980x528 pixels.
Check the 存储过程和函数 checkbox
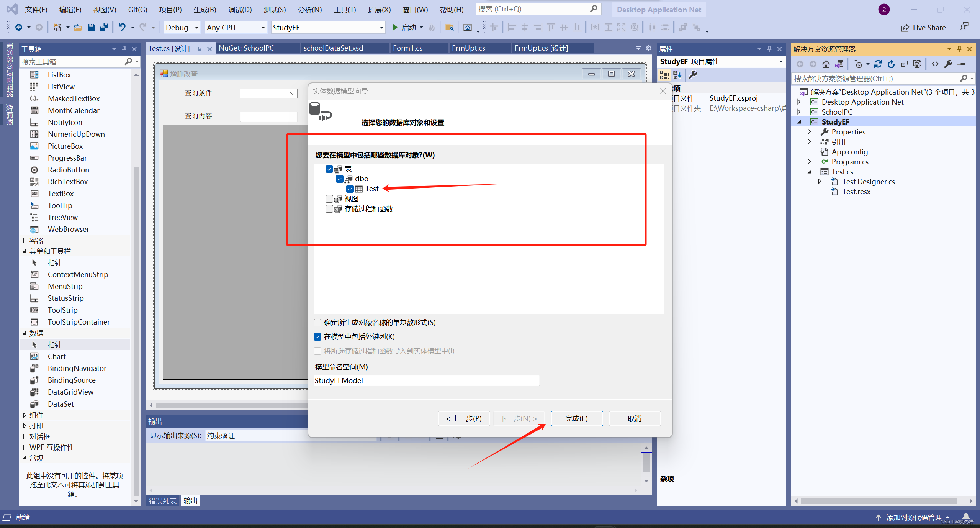coord(329,209)
